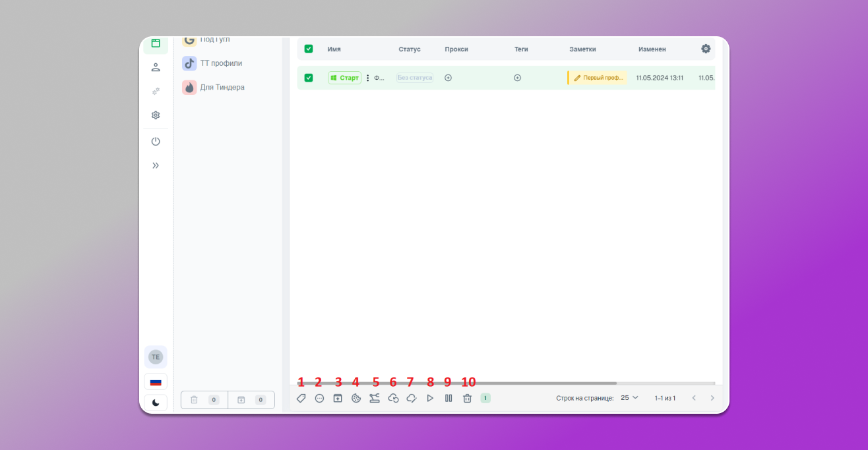Click the archive box icon in the bottom toolbar
This screenshot has width=868, height=450.
[x=338, y=398]
